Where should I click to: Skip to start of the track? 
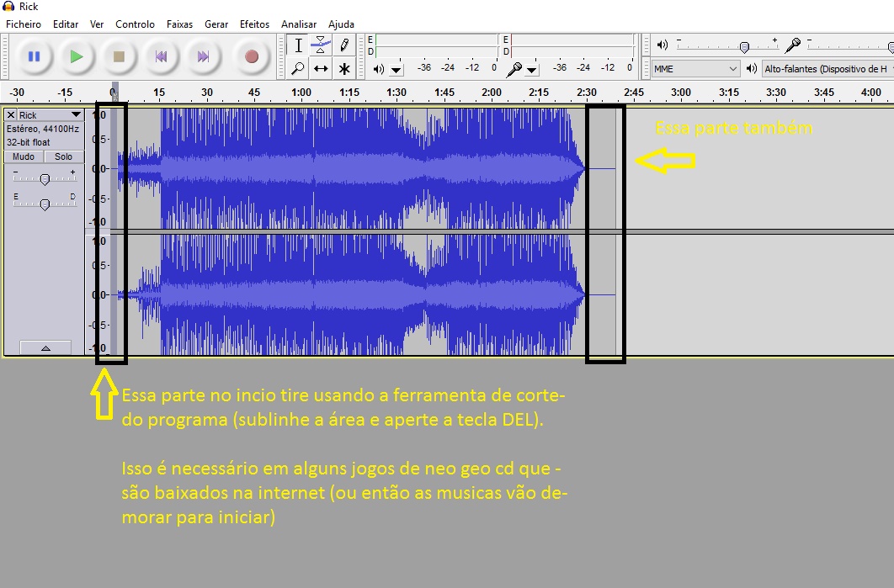tap(160, 56)
